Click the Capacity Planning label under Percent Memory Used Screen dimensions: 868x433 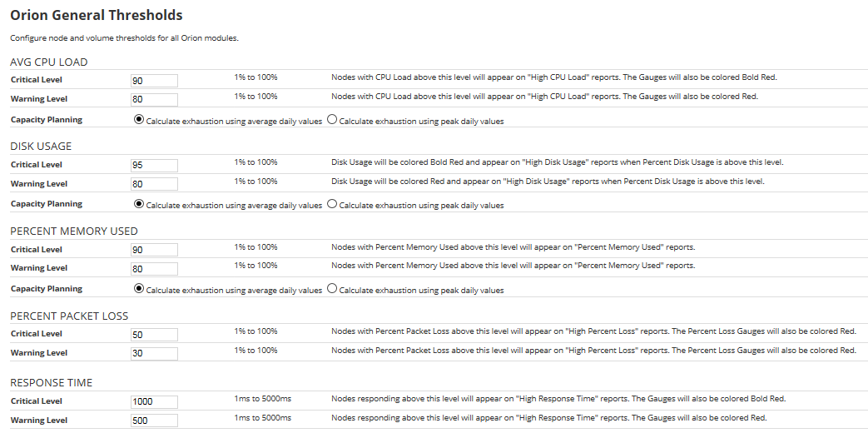(47, 288)
